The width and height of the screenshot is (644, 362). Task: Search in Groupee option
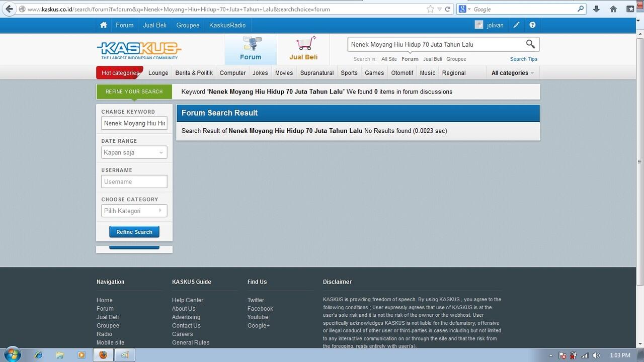tap(456, 59)
